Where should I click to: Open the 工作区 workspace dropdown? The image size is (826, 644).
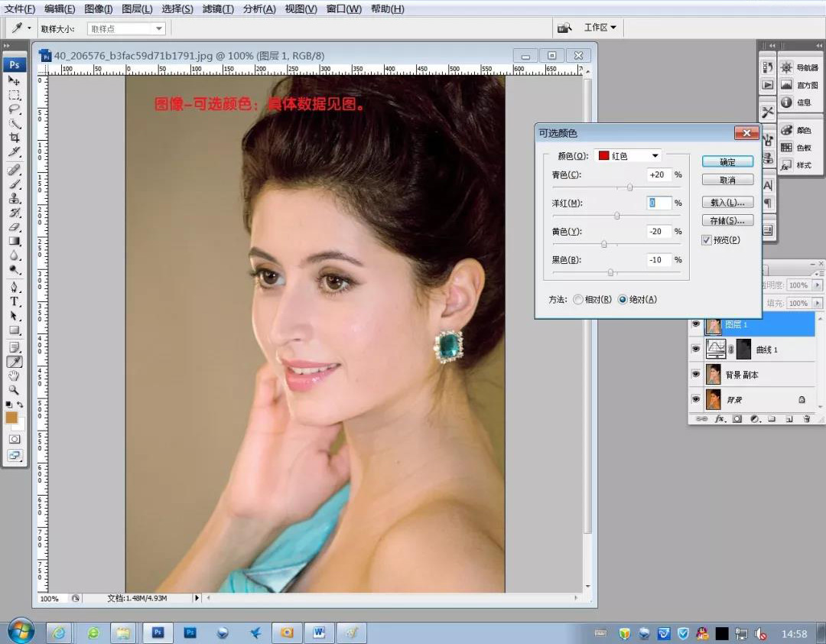[x=600, y=28]
